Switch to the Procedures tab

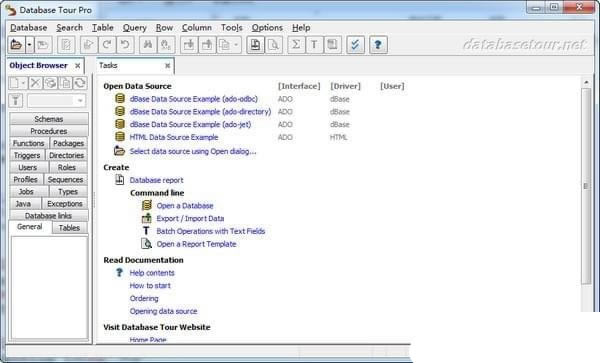(x=49, y=131)
